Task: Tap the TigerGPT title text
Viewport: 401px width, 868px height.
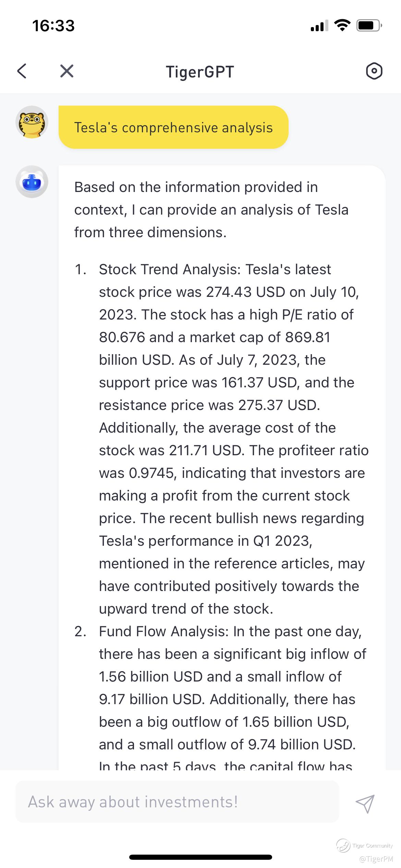Action: click(x=200, y=72)
